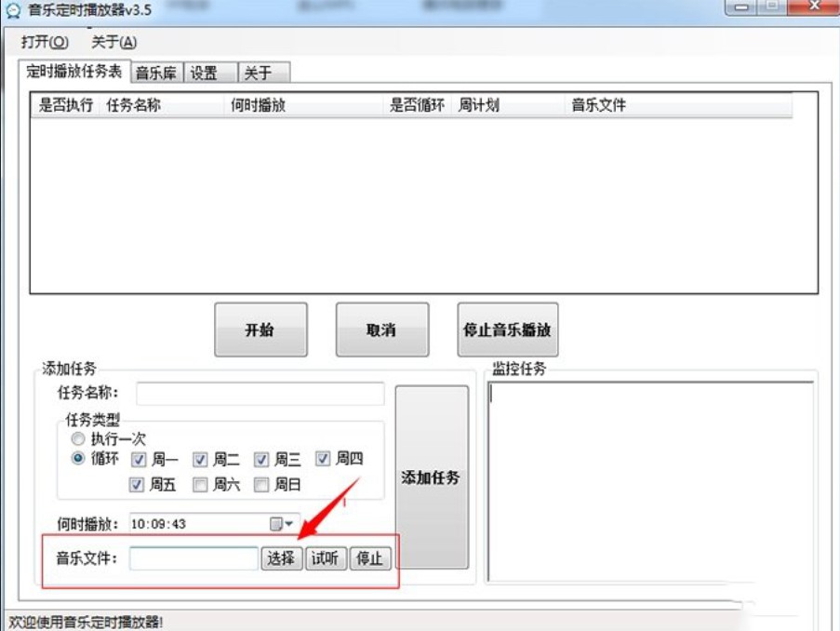840x631 pixels.
Task: Click the 试听 preview button
Action: click(x=327, y=558)
